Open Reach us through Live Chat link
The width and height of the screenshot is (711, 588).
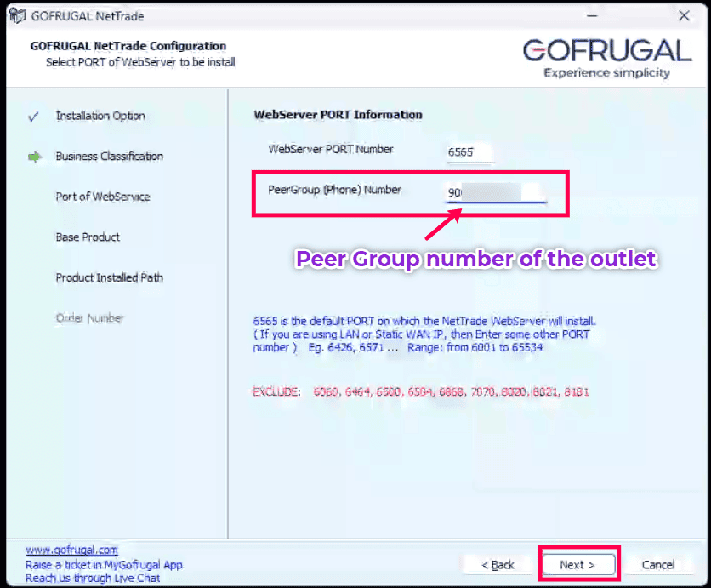(93, 578)
